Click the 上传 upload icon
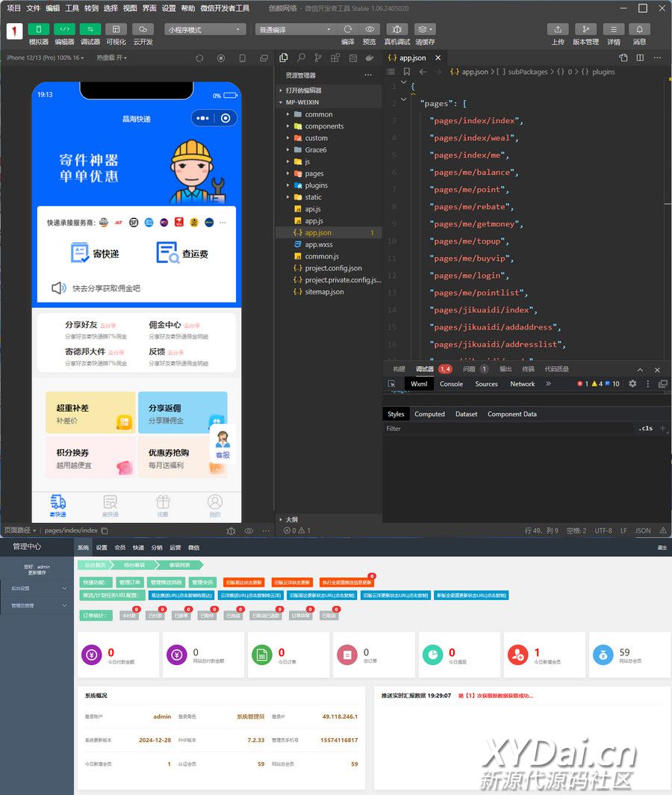The image size is (672, 795). 558,29
